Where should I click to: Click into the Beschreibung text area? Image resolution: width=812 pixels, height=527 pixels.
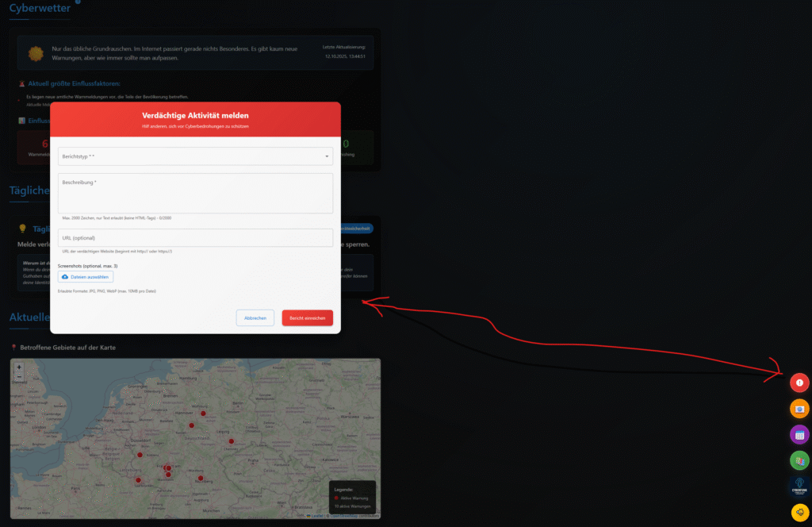195,194
